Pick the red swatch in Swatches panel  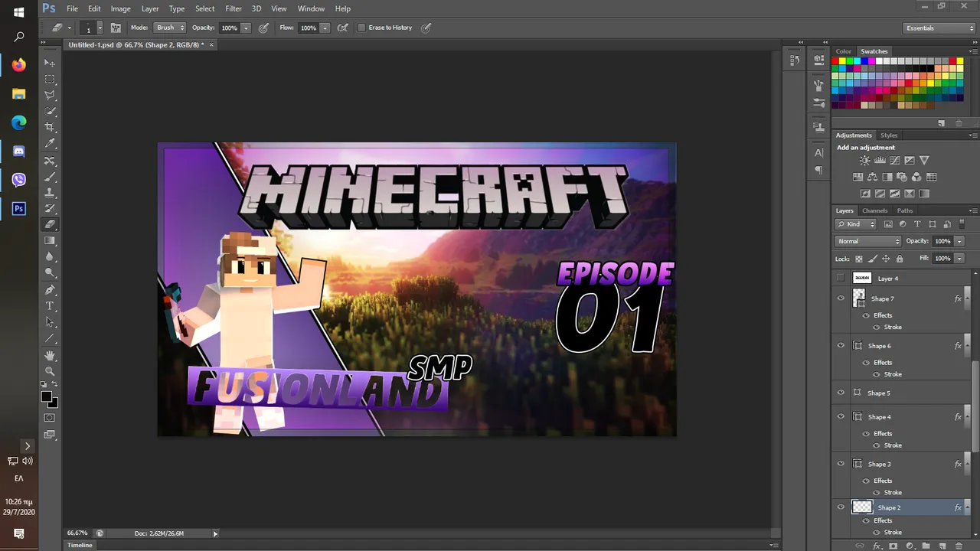[836, 61]
